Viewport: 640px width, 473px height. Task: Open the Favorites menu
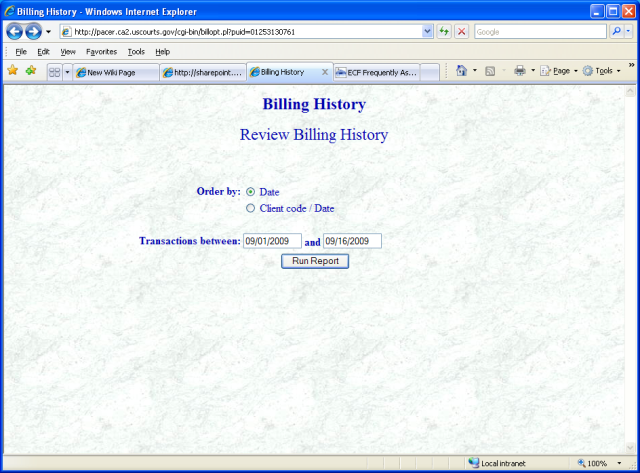pos(101,52)
